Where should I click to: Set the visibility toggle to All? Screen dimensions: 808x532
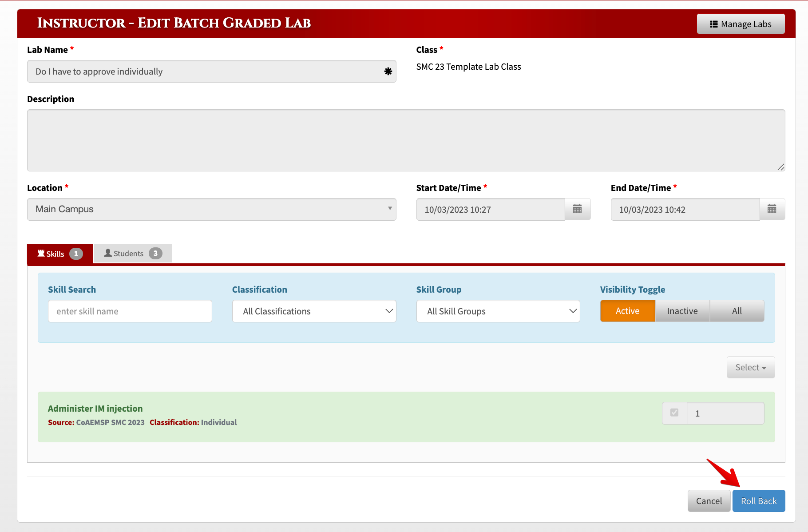(737, 311)
